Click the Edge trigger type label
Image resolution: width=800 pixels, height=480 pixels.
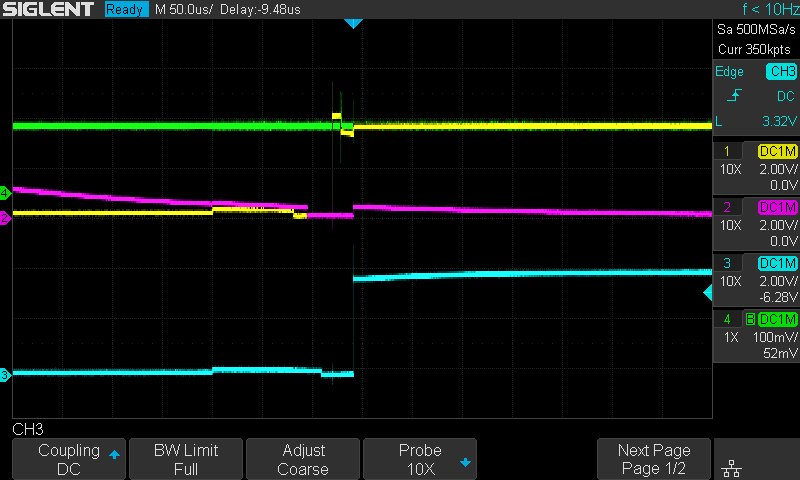coord(729,71)
